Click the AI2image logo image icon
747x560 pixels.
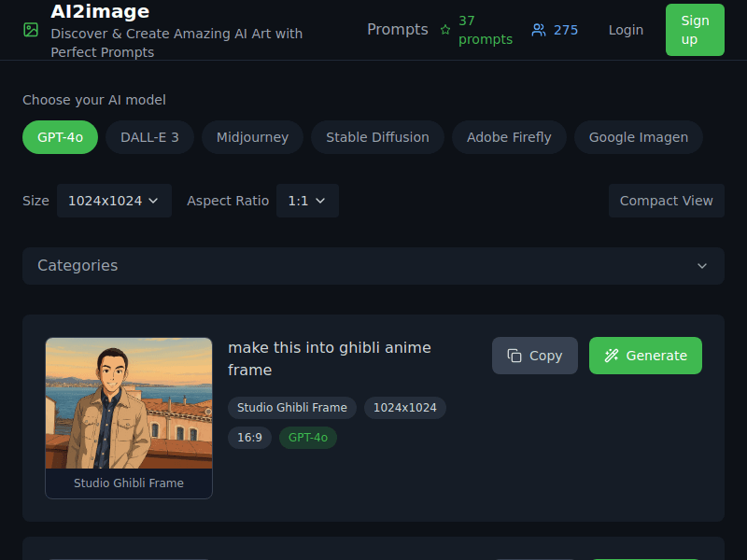pyautogui.click(x=31, y=30)
